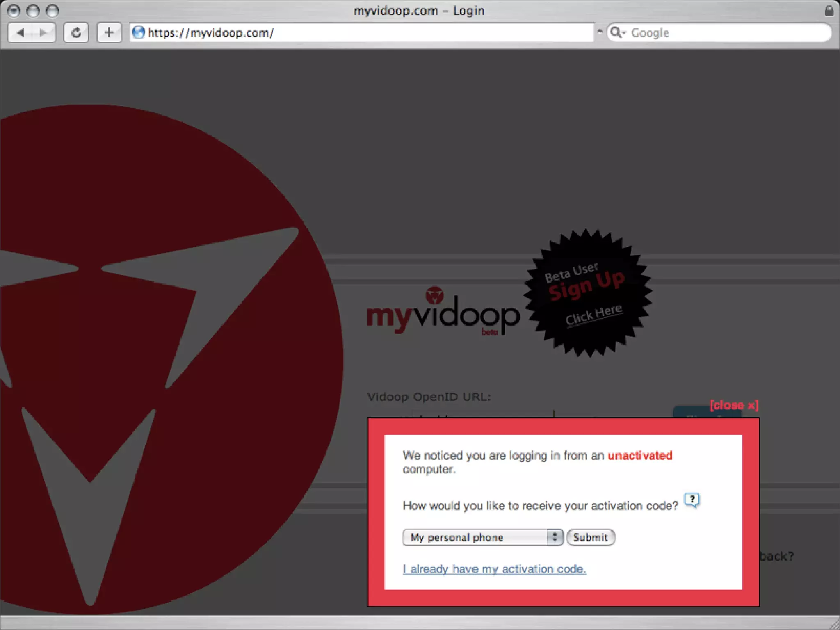Click the yellow minimize window button
The width and height of the screenshot is (840, 630).
[x=33, y=11]
